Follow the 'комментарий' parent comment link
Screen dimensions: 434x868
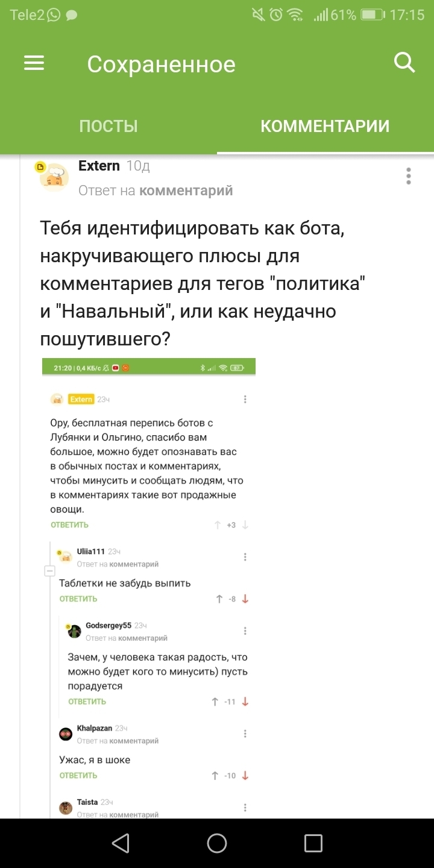click(186, 191)
